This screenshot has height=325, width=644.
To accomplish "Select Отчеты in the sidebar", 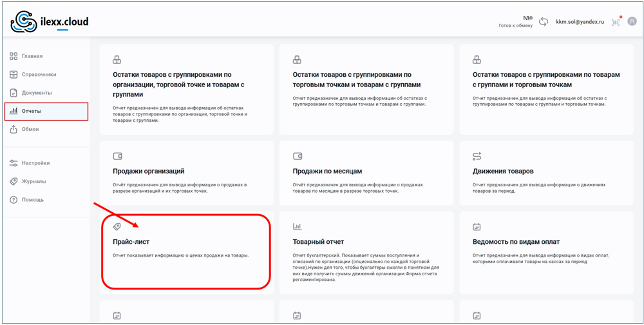I will (x=32, y=111).
